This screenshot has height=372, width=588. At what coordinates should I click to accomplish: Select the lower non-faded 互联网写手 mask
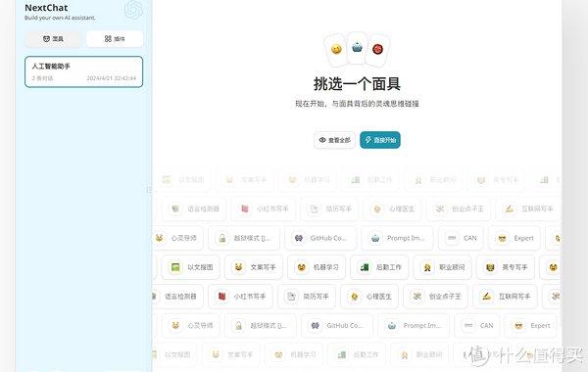pyautogui.click(x=505, y=297)
